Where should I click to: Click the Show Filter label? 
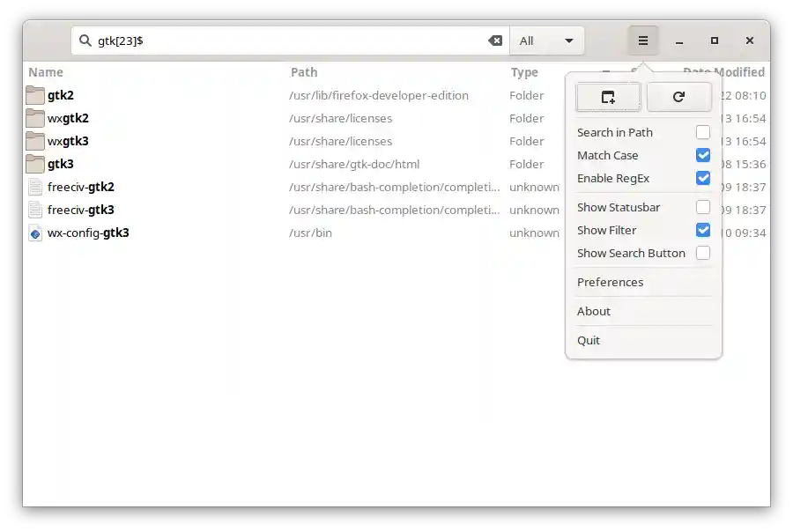coord(606,230)
